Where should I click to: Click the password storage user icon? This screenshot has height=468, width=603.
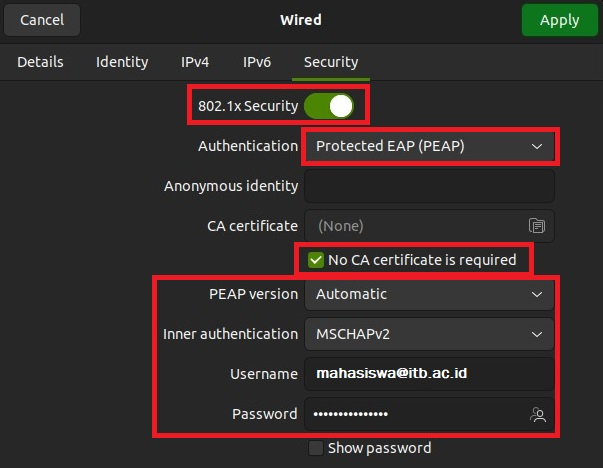pyautogui.click(x=539, y=414)
